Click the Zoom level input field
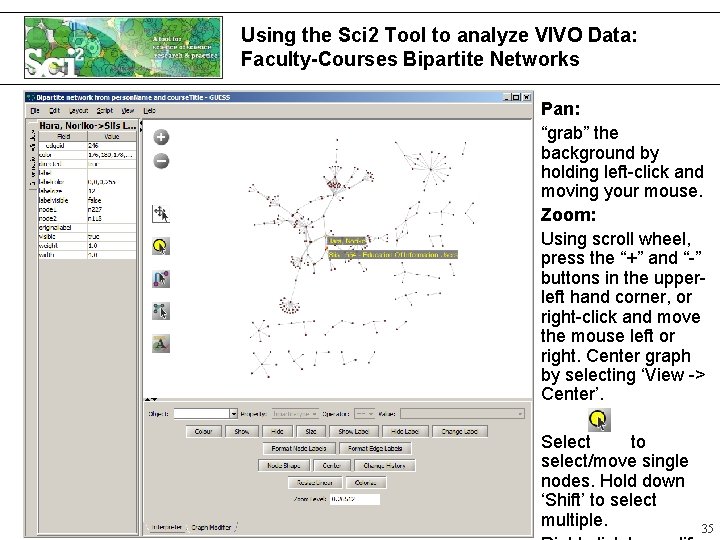The width and height of the screenshot is (720, 540). coord(354,499)
